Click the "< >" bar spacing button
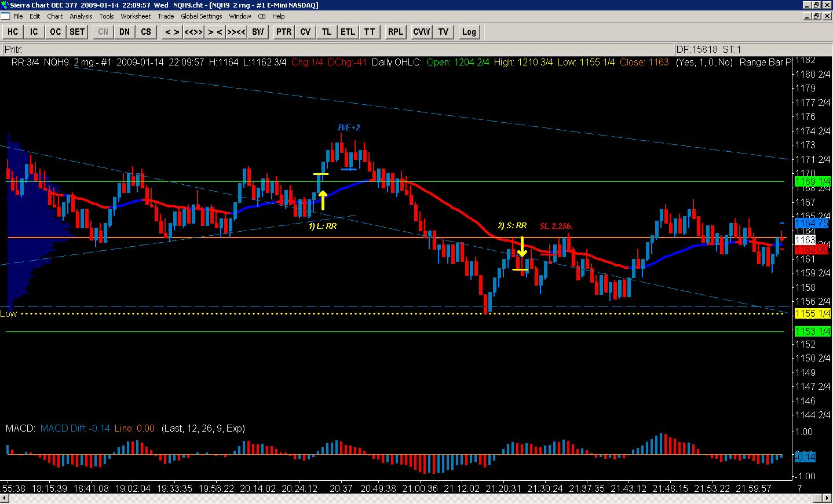 pyautogui.click(x=172, y=32)
